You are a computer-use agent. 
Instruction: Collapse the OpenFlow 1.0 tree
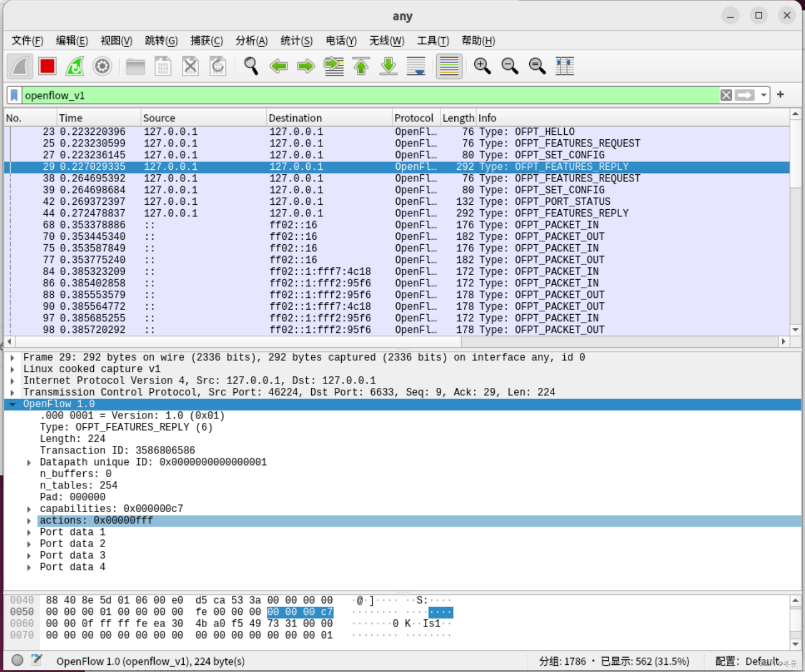[x=12, y=405]
